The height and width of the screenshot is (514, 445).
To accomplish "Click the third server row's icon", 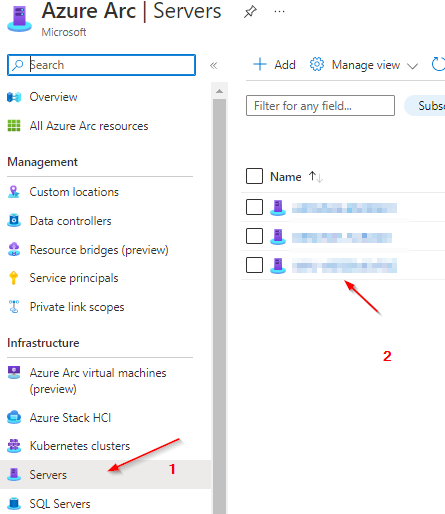I will pyautogui.click(x=278, y=266).
